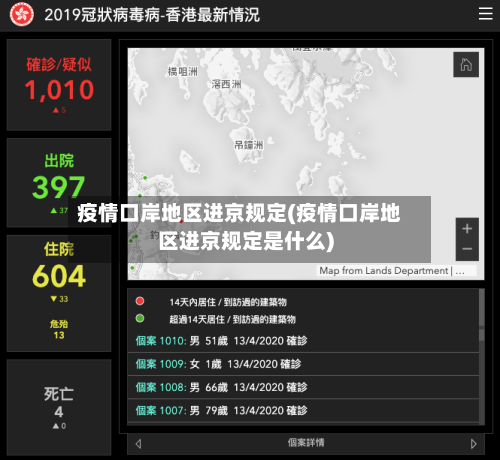Zoom in on the map
This screenshot has width=500, height=460.
pos(467,229)
